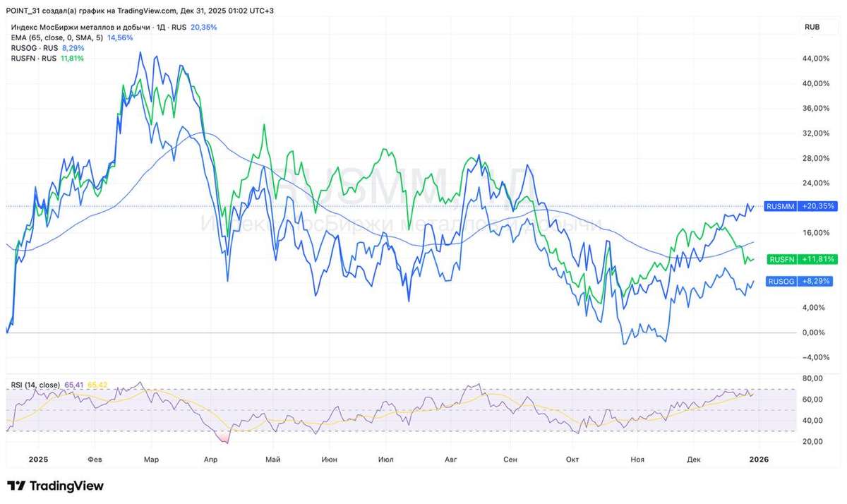Open the RSI (14, close) indicator legend
The height and width of the screenshot is (504, 847).
36,385
